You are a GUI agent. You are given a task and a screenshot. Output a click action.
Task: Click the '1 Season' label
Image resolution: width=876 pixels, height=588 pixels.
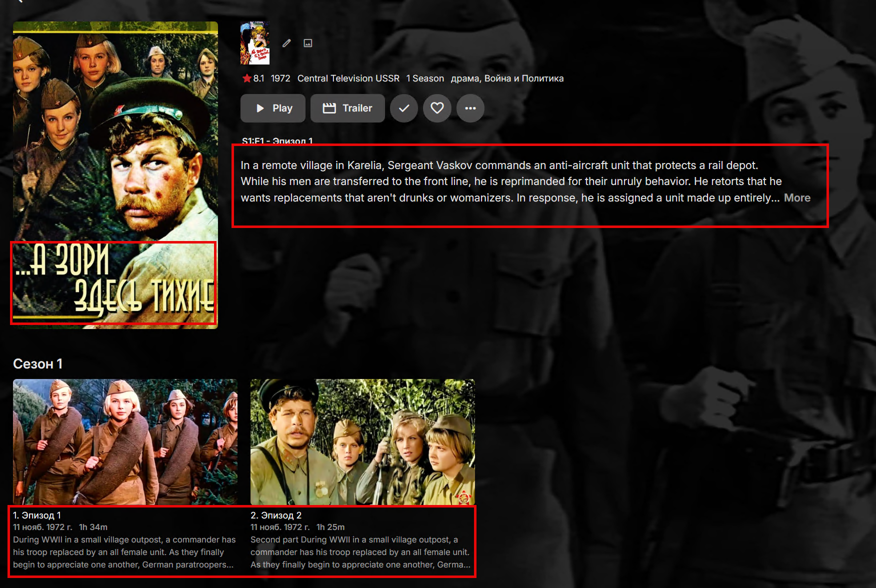click(x=425, y=78)
